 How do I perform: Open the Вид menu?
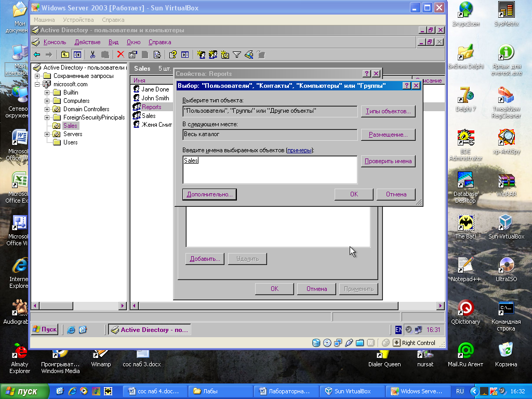(x=113, y=42)
